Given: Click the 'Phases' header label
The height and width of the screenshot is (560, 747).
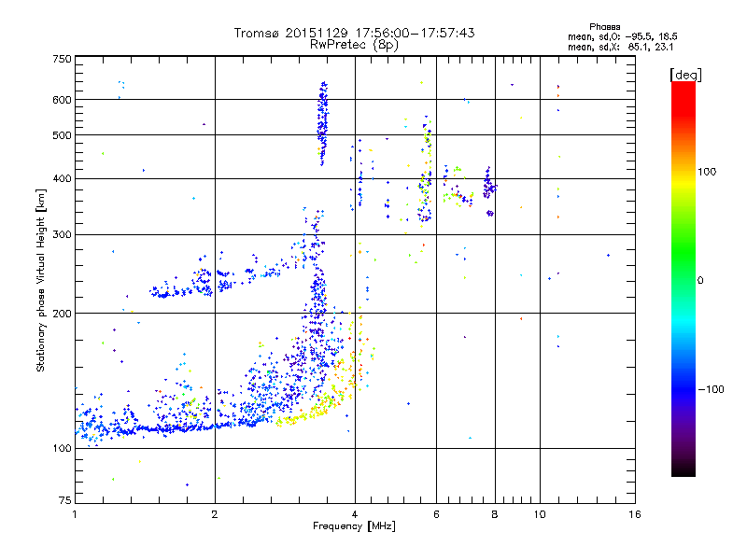Looking at the screenshot, I should tap(604, 27).
